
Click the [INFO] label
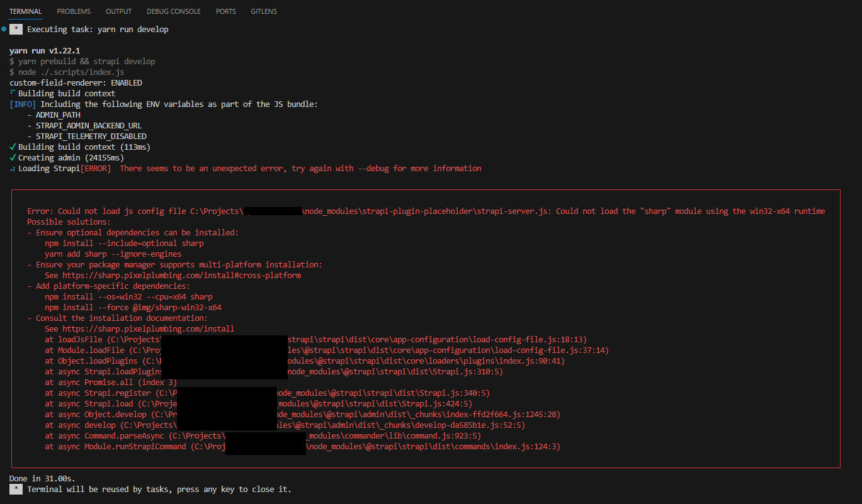[x=23, y=104]
